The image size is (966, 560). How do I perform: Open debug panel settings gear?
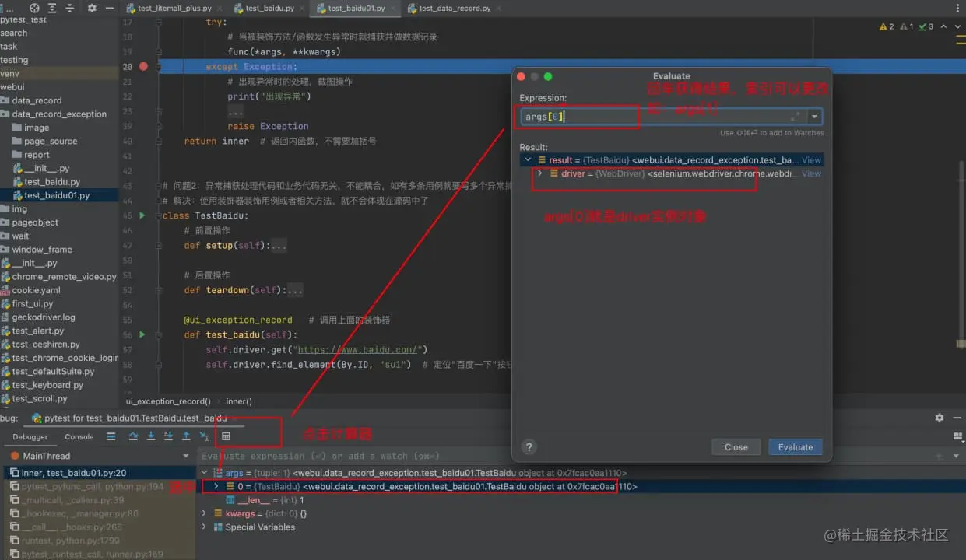(x=940, y=418)
